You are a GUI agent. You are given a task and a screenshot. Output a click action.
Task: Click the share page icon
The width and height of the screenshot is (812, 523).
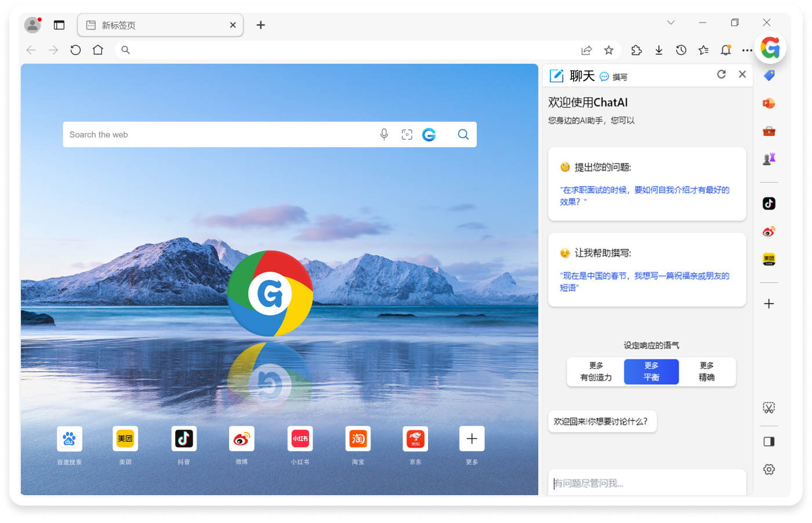pyautogui.click(x=586, y=50)
